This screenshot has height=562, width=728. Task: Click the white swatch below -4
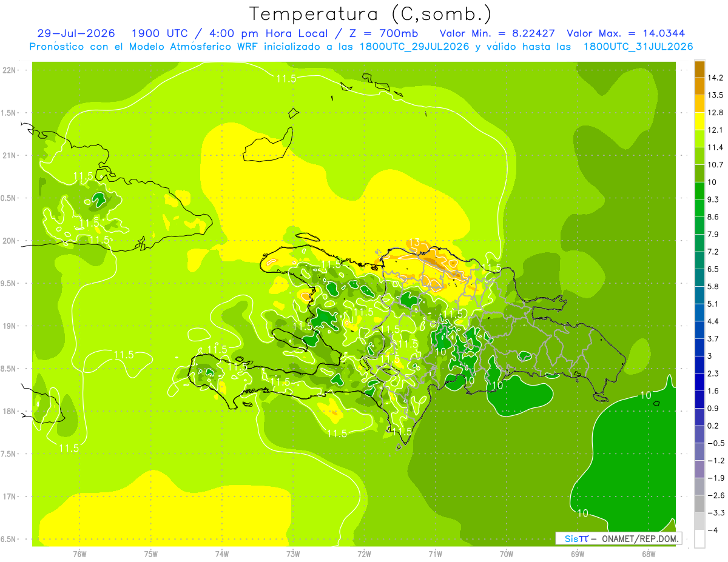point(699,539)
